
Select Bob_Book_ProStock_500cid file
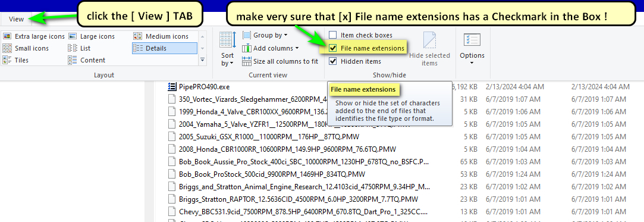pos(272,174)
